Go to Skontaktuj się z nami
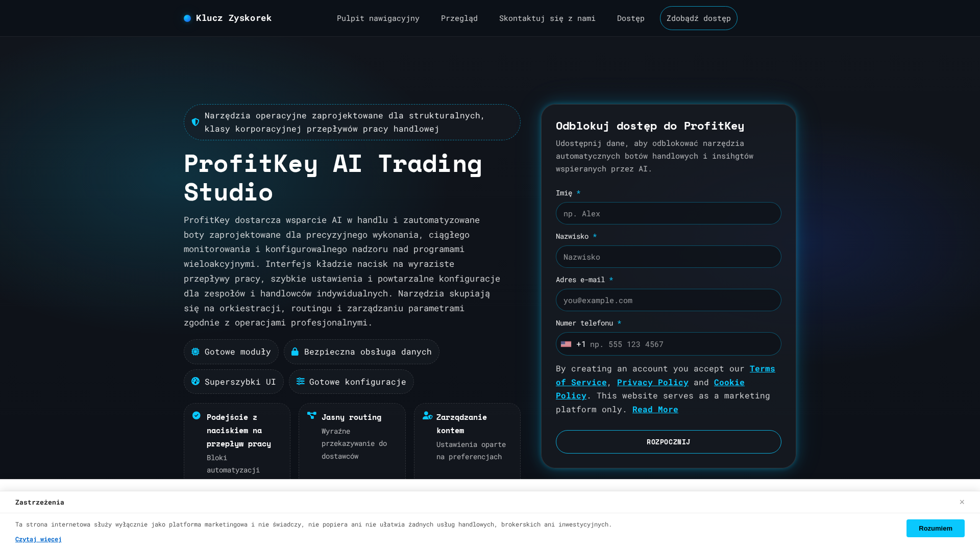Image resolution: width=980 pixels, height=551 pixels. click(x=547, y=18)
